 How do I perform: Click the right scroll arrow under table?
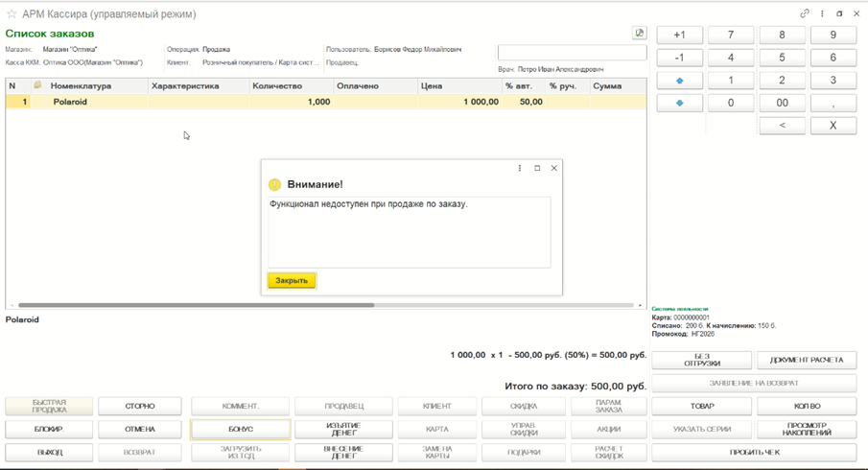click(x=640, y=305)
